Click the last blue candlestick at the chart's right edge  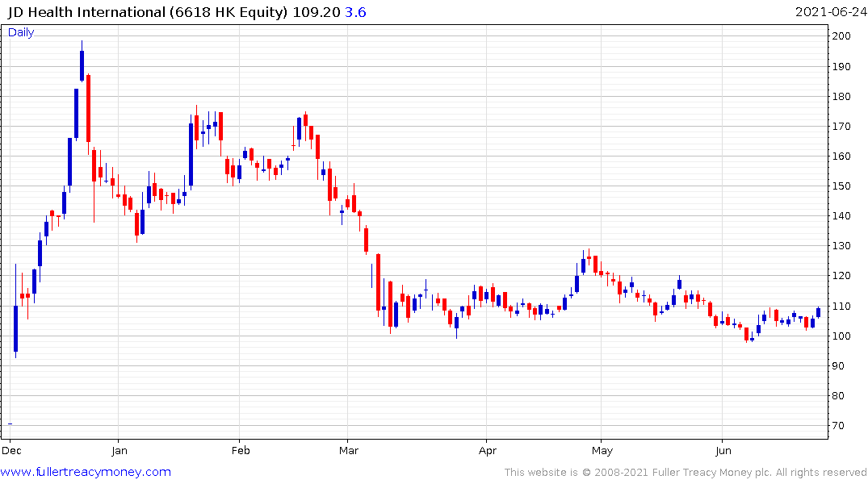click(x=818, y=312)
